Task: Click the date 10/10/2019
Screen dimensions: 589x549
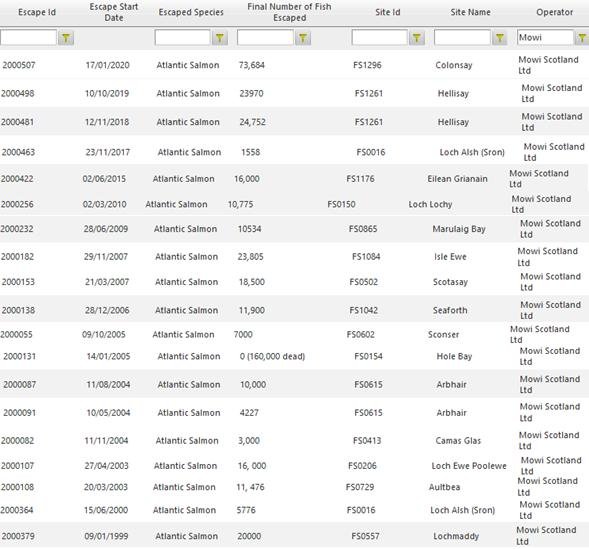Action: (x=107, y=93)
